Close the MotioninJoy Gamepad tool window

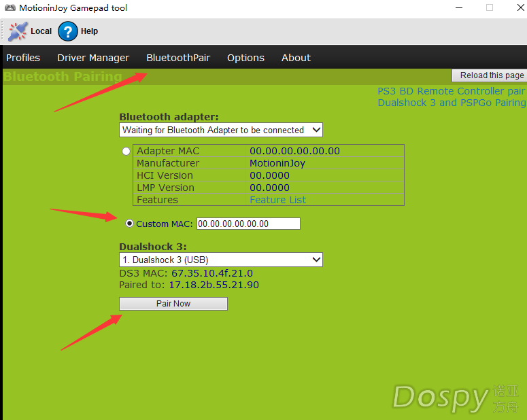tap(520, 7)
